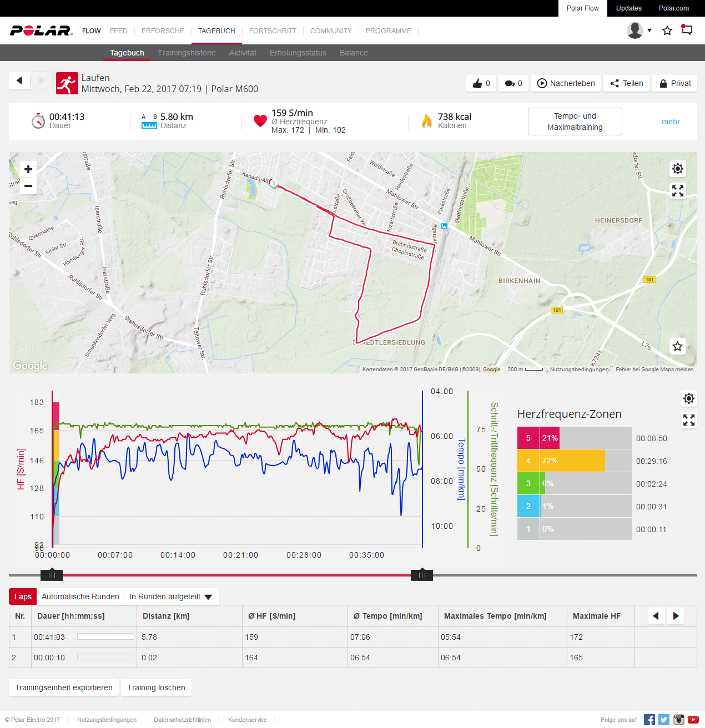Open map settings gear

point(678,169)
